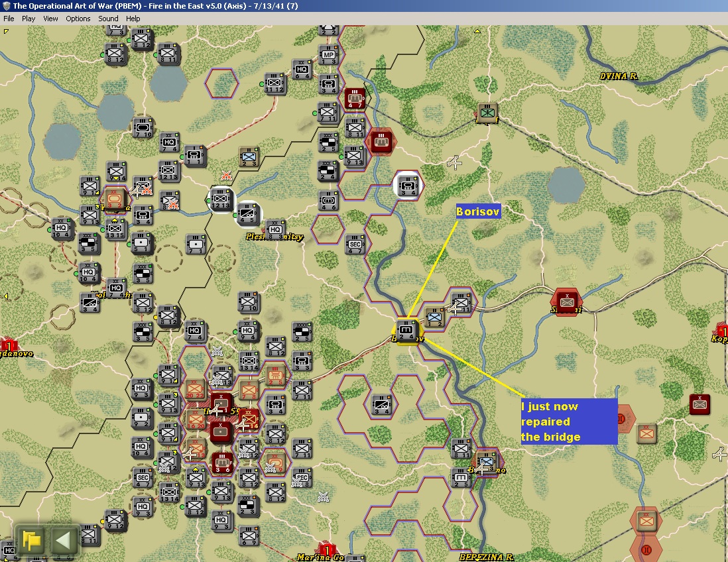Screen dimensions: 728x562
Task: Open the Help menu
Action: pyautogui.click(x=133, y=19)
